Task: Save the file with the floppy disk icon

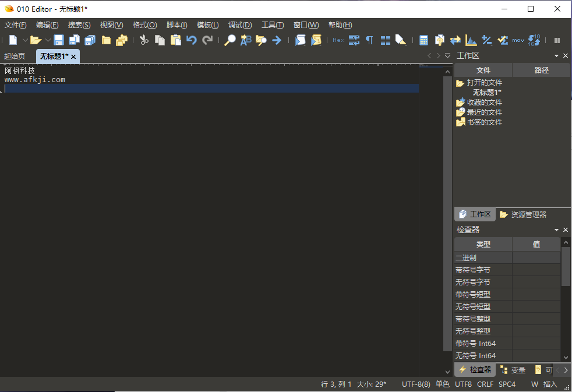Action: click(x=59, y=40)
